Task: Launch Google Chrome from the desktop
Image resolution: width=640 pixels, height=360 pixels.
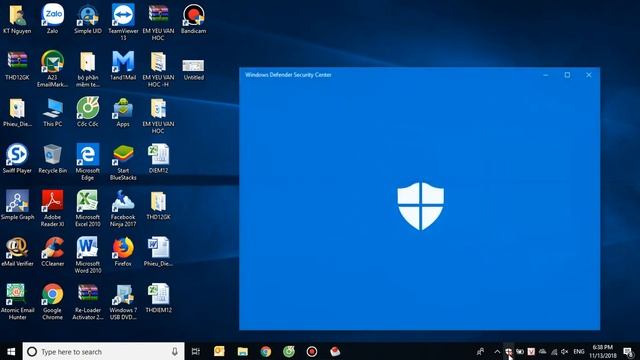Action: [53, 301]
